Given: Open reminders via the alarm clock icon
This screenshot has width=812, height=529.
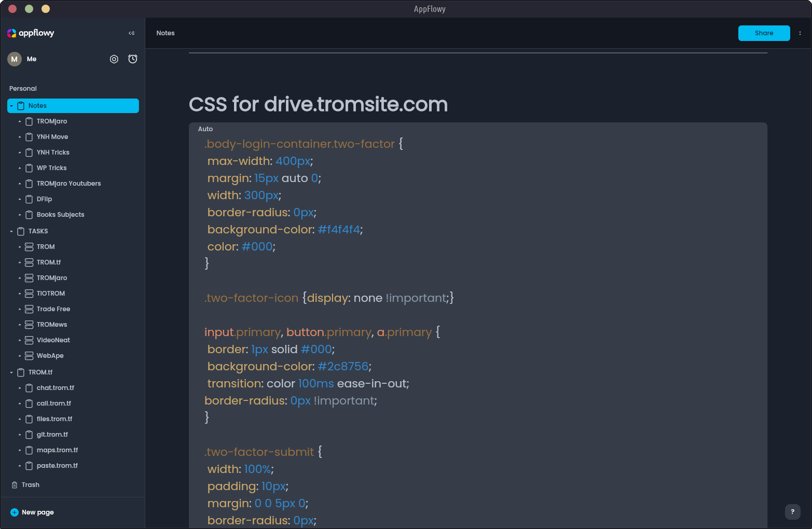Looking at the screenshot, I should coord(133,59).
